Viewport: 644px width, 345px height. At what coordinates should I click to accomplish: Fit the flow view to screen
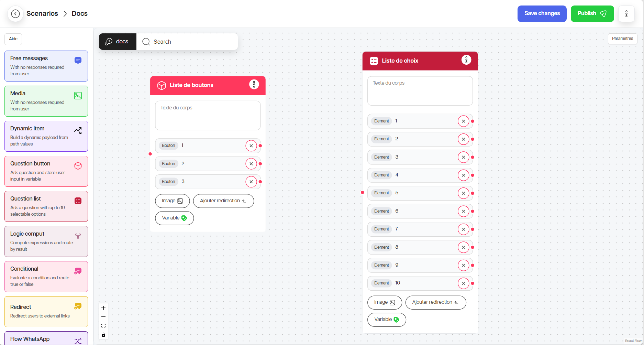(x=103, y=326)
